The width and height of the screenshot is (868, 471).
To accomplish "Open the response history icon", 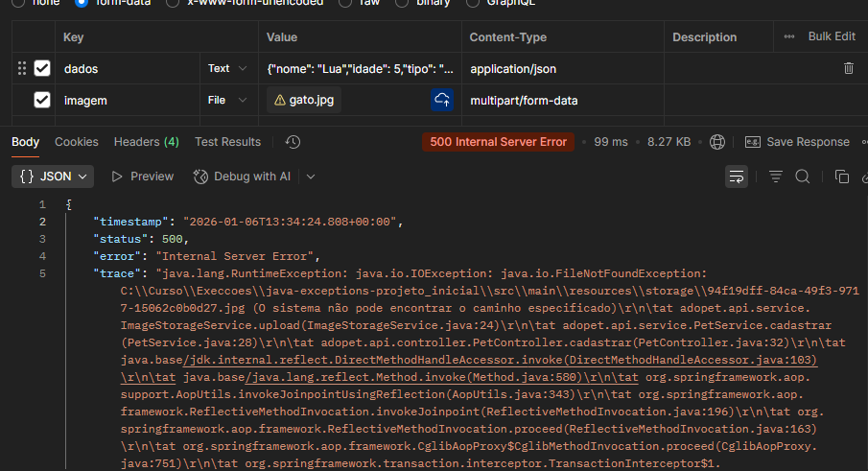I will pos(293,142).
